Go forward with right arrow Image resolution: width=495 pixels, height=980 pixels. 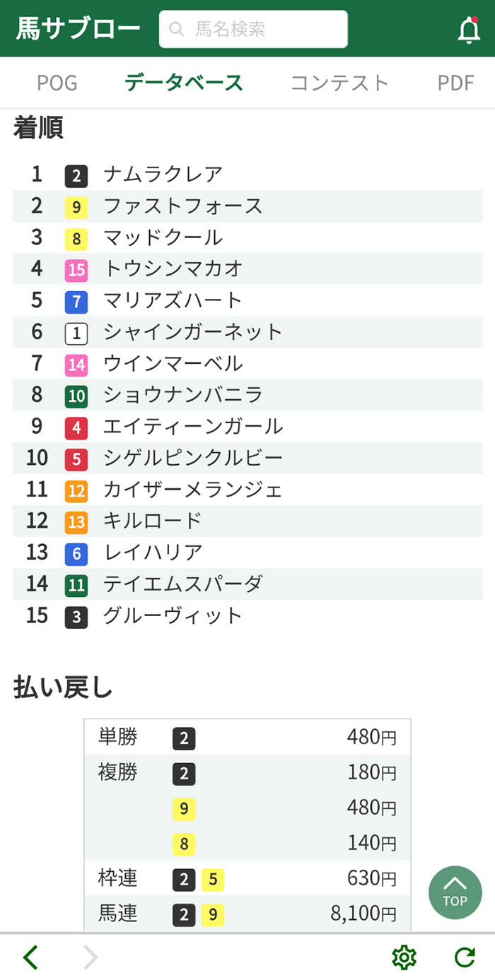click(91, 957)
